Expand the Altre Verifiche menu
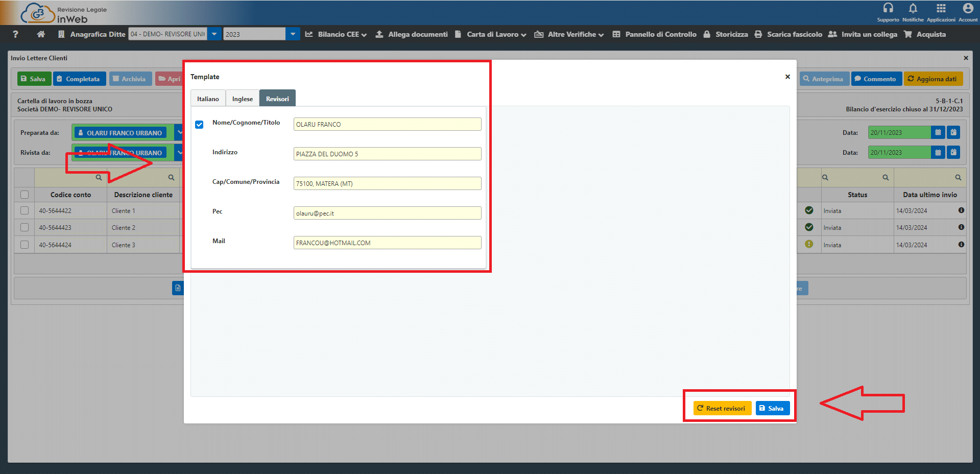 569,34
